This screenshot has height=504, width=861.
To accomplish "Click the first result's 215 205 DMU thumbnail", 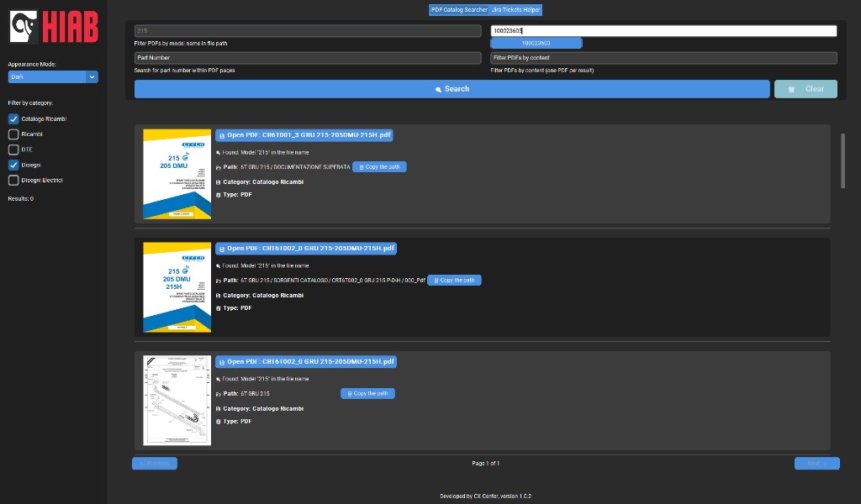I will (177, 174).
